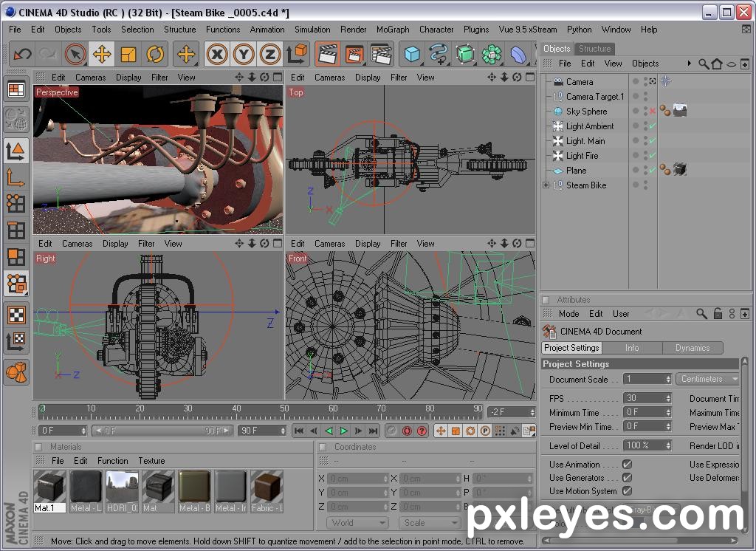Open Texture menu in Materials panel
Viewport: 756px width, 551px height.
coord(151,461)
